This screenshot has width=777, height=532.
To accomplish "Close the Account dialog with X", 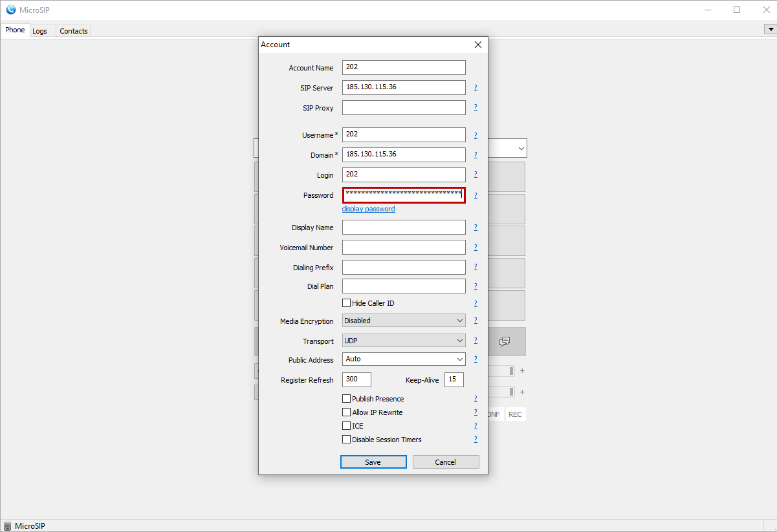I will click(x=478, y=45).
